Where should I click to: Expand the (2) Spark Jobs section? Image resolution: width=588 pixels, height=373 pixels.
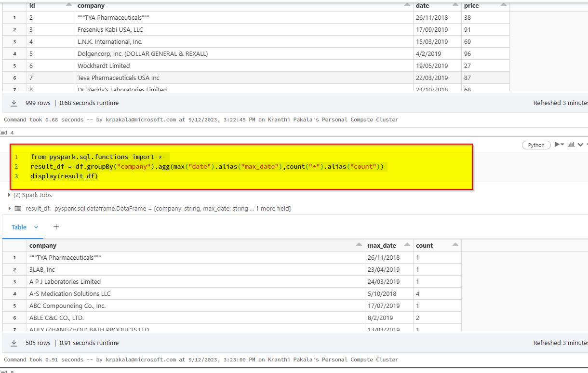pos(30,195)
